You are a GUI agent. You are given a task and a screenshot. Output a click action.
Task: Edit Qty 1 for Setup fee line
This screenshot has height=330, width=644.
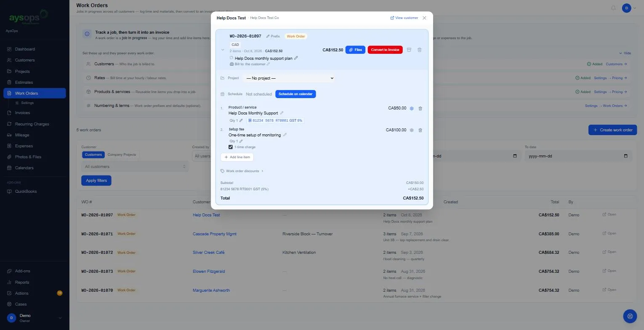(x=241, y=141)
